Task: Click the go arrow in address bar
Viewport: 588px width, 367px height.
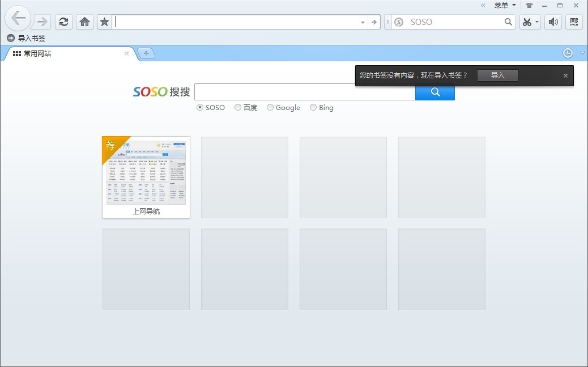Action: point(374,22)
